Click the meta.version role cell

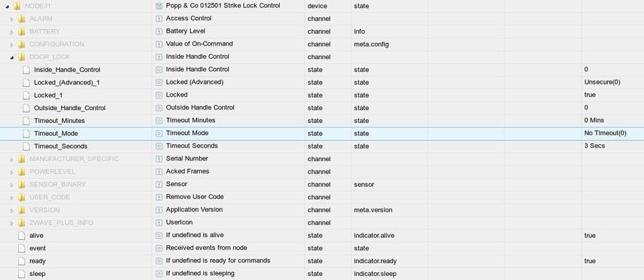[x=373, y=210]
